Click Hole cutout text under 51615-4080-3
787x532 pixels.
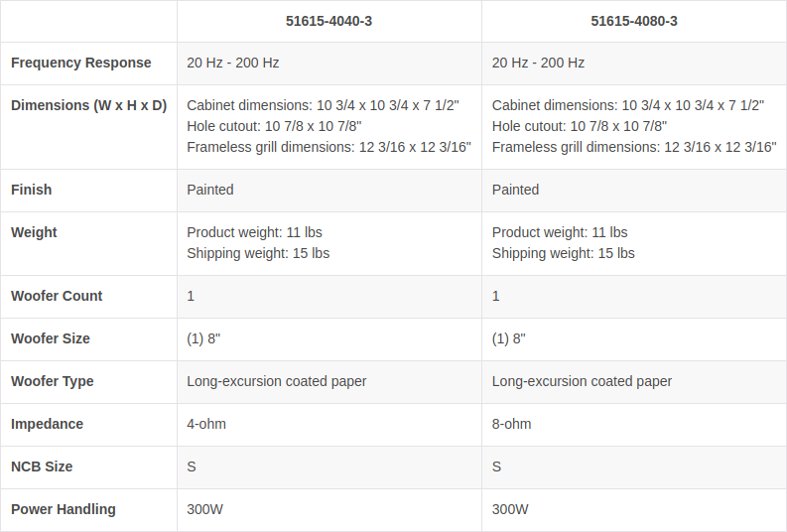click(x=580, y=126)
